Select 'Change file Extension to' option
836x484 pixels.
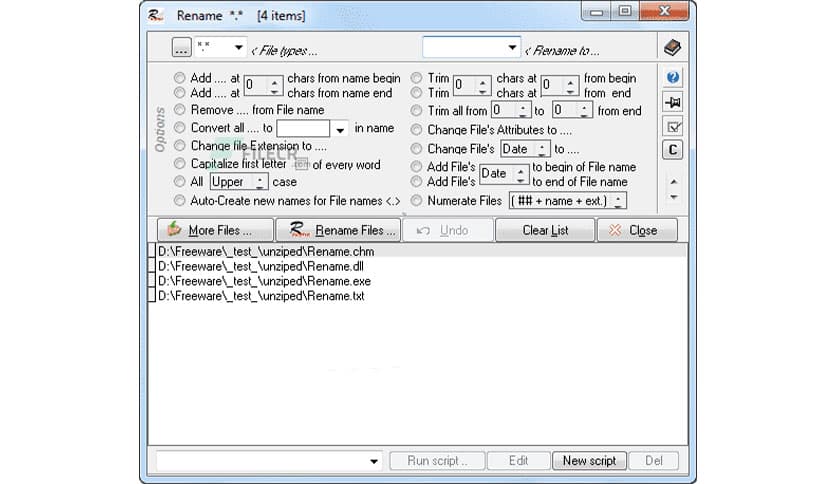180,146
